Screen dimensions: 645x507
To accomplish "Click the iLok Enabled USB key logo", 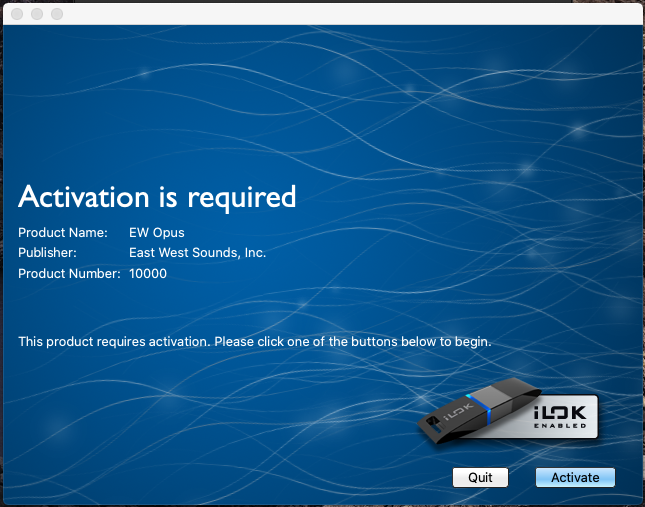I will [508, 412].
